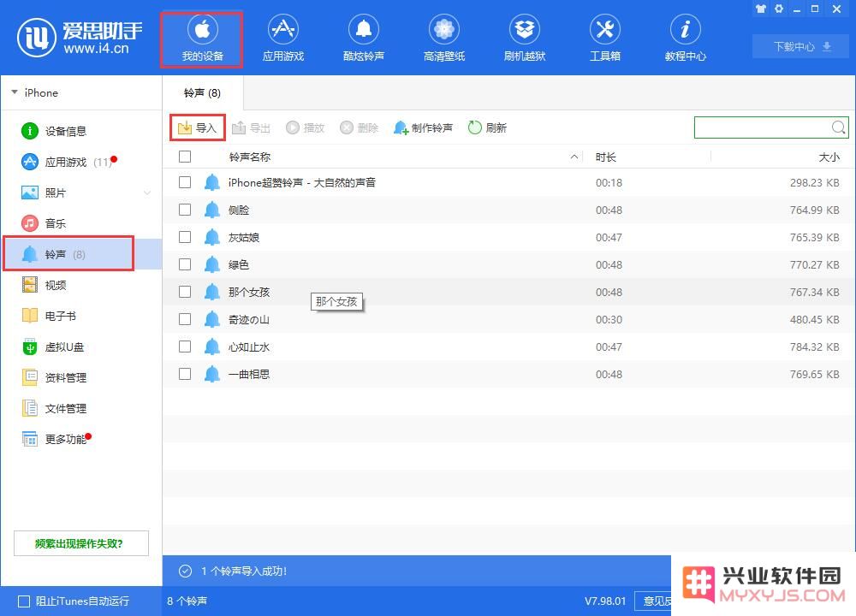Toggle select-all checkbox in header row
Image resolution: width=856 pixels, height=616 pixels.
[185, 157]
